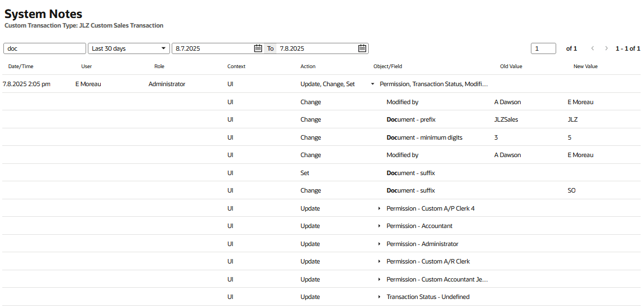Click the 1 - 1 of 1 range text
Viewport: 644px width, 308px height.
628,48
